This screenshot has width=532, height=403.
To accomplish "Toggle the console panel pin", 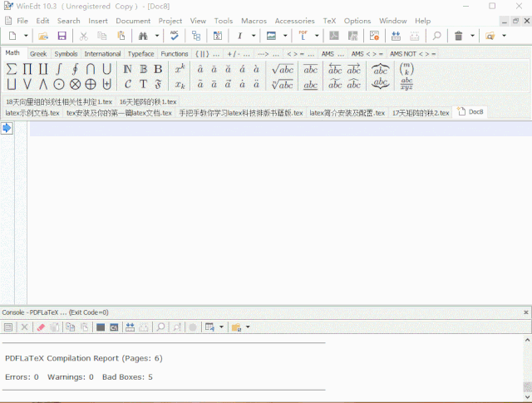I will tap(512, 312).
